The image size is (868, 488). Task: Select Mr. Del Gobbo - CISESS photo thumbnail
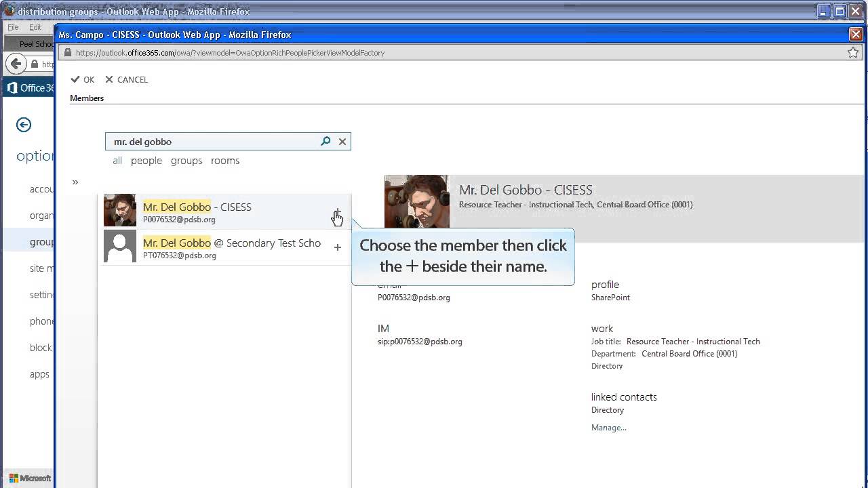tap(120, 210)
